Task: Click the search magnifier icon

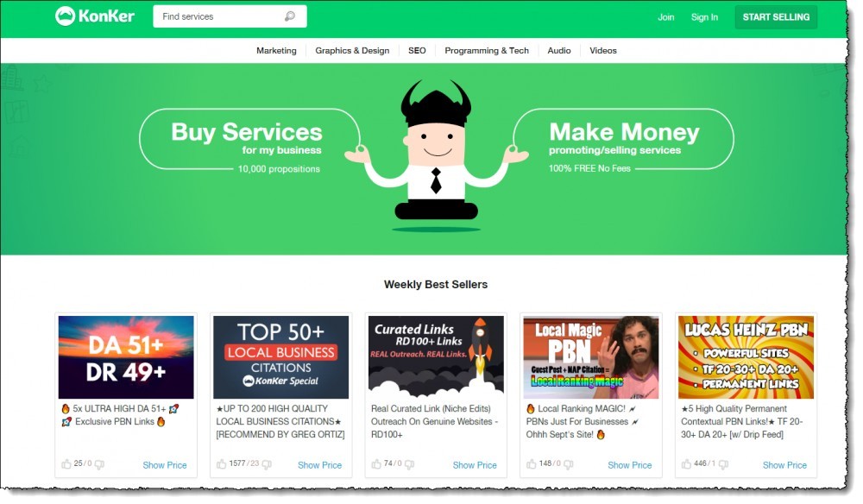Action: [289, 16]
